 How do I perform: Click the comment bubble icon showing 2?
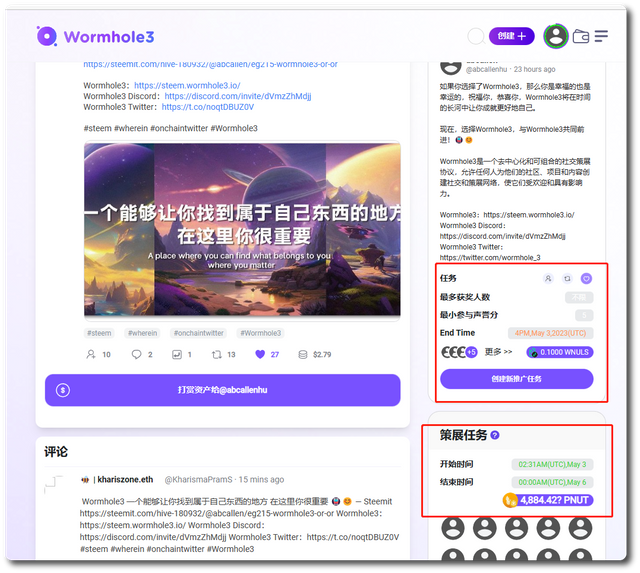click(x=136, y=354)
